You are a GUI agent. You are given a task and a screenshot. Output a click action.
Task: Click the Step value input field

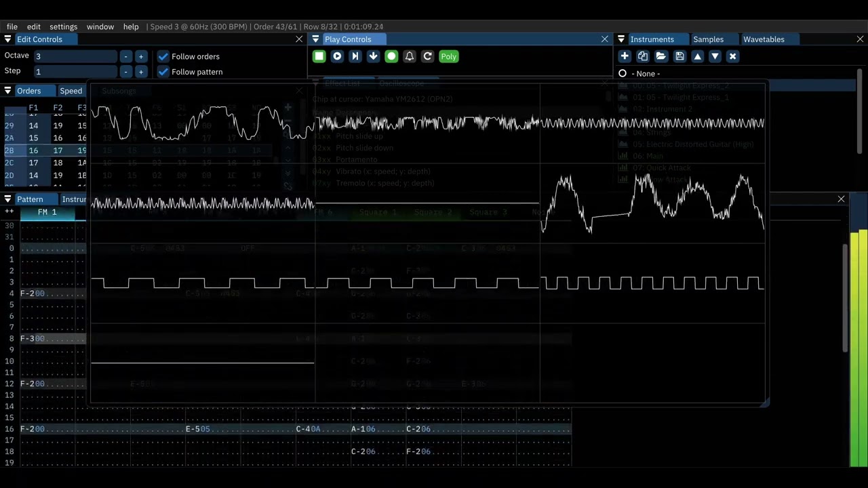click(x=75, y=71)
